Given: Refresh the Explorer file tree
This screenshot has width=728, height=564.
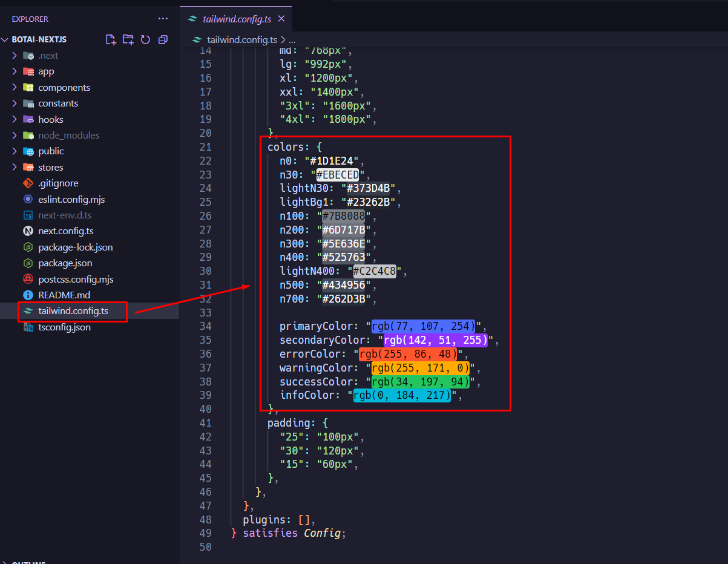Looking at the screenshot, I should pos(145,39).
